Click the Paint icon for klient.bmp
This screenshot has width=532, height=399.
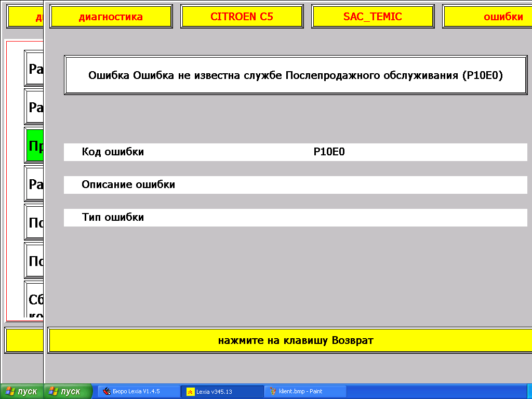273,392
